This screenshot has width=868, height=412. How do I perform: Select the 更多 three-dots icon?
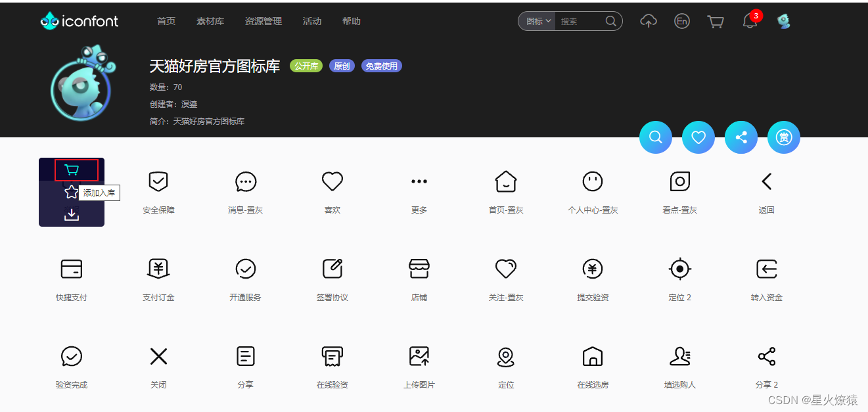pos(419,181)
